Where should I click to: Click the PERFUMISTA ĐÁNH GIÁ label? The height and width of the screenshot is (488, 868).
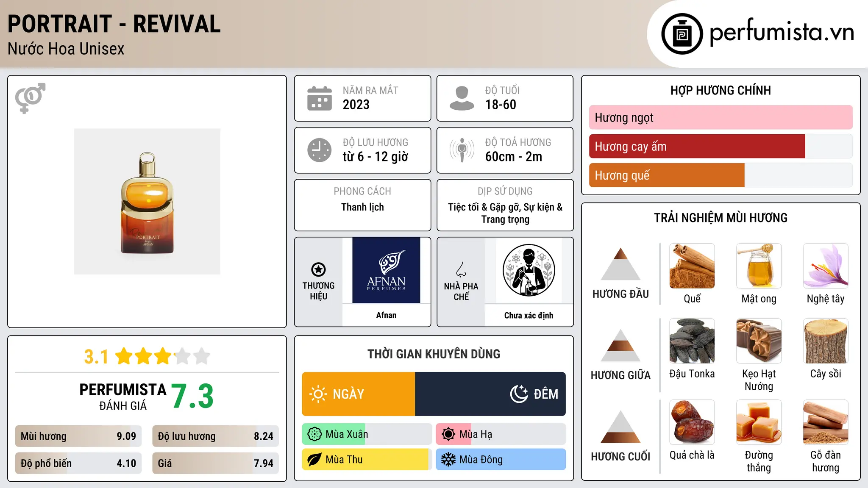tap(123, 396)
